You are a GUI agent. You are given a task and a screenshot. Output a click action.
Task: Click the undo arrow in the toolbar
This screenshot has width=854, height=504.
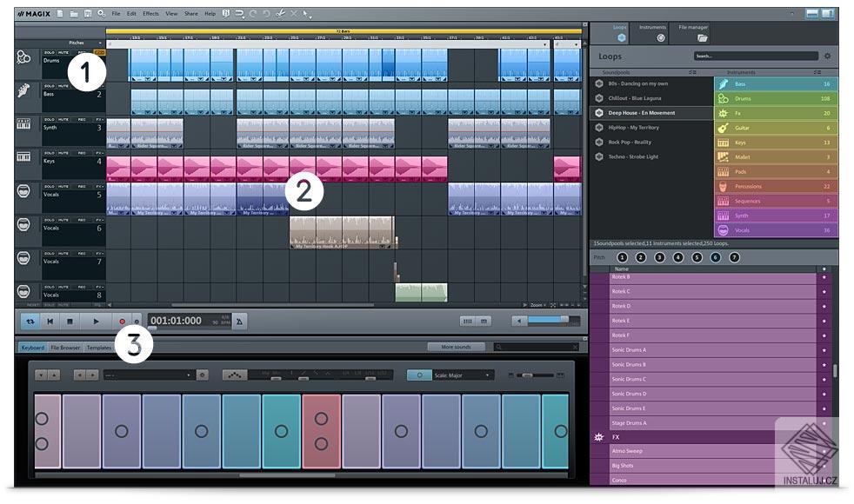(x=251, y=11)
